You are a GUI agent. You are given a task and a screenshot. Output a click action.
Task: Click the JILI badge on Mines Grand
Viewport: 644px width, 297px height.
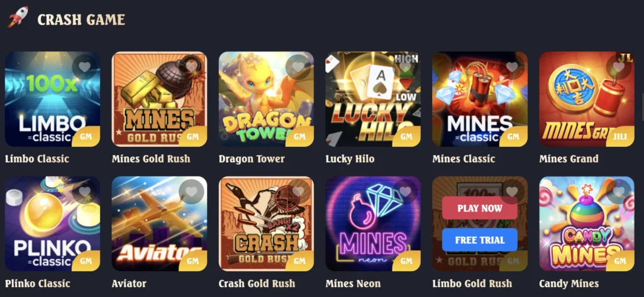[x=620, y=137]
